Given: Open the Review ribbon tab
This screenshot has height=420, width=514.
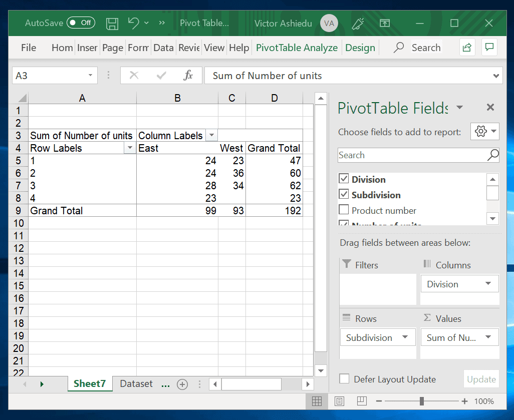Looking at the screenshot, I should tap(189, 48).
